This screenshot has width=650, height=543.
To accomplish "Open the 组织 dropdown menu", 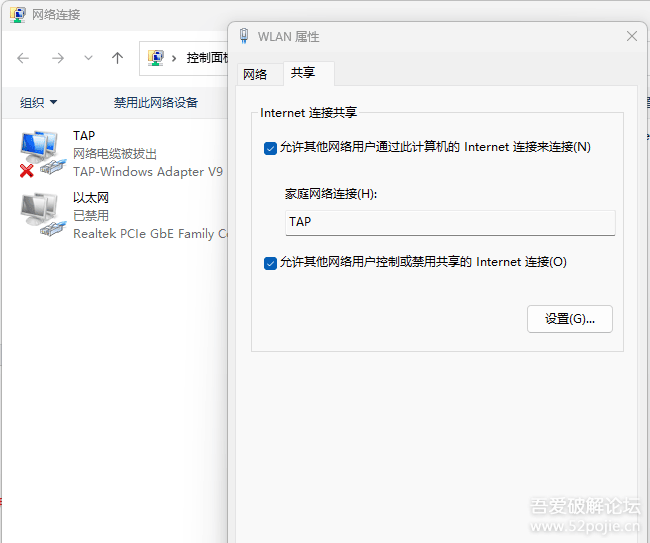I will pyautogui.click(x=39, y=102).
